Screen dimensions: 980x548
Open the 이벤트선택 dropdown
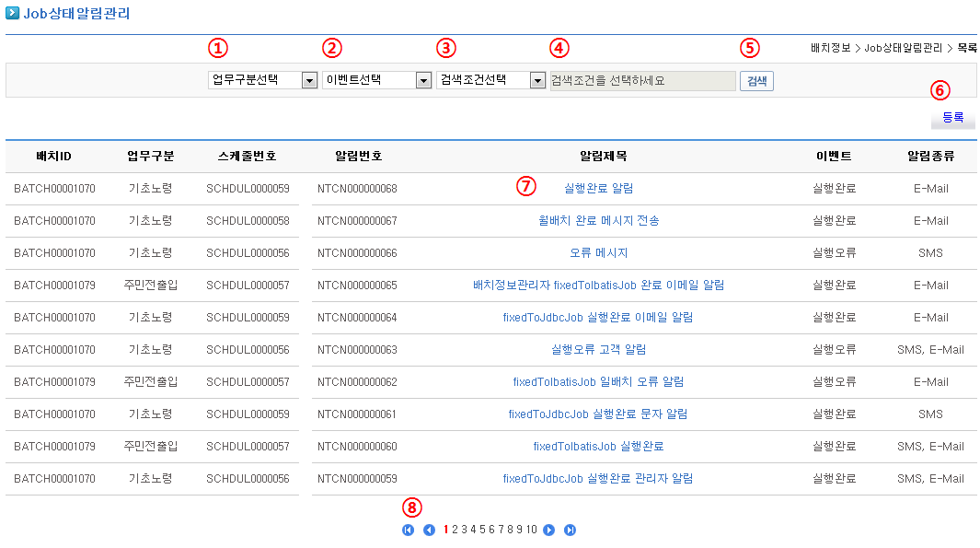pyautogui.click(x=377, y=80)
